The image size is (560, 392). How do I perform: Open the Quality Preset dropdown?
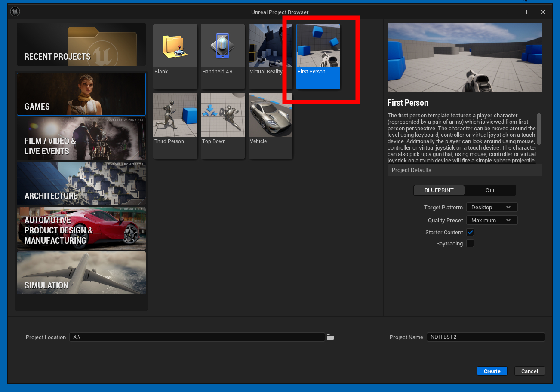tap(491, 220)
